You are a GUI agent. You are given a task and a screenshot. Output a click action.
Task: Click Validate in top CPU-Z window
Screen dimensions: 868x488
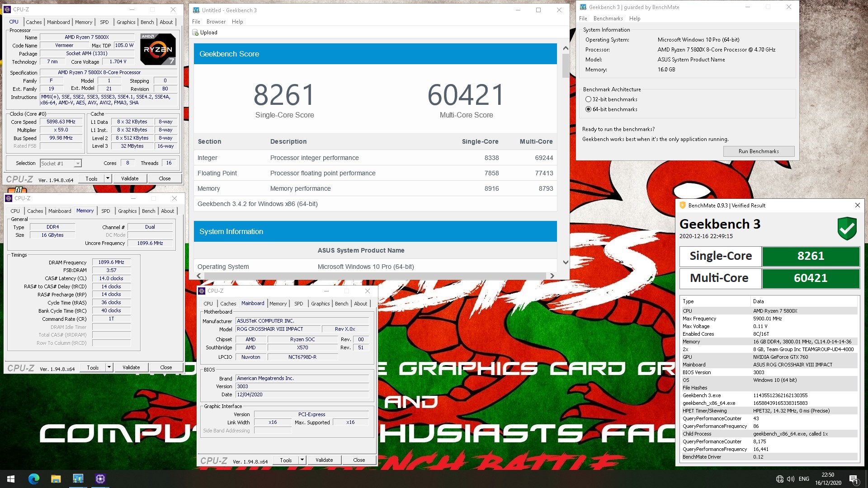(x=130, y=178)
